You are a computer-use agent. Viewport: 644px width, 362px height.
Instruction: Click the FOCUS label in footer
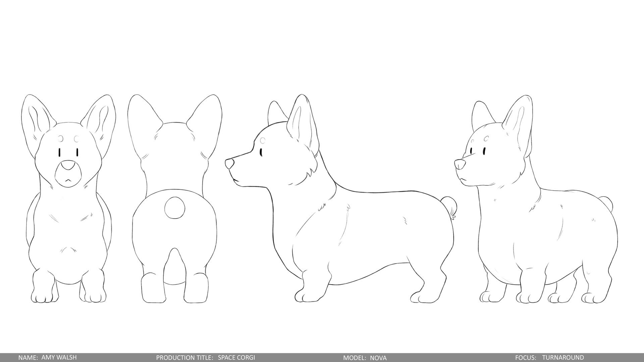[526, 357]
